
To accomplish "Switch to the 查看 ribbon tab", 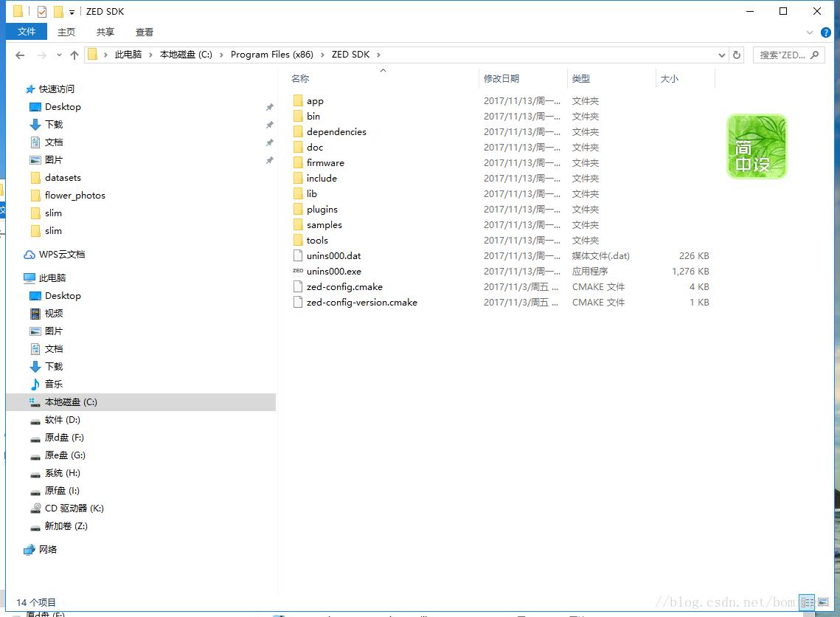I will pos(145,32).
